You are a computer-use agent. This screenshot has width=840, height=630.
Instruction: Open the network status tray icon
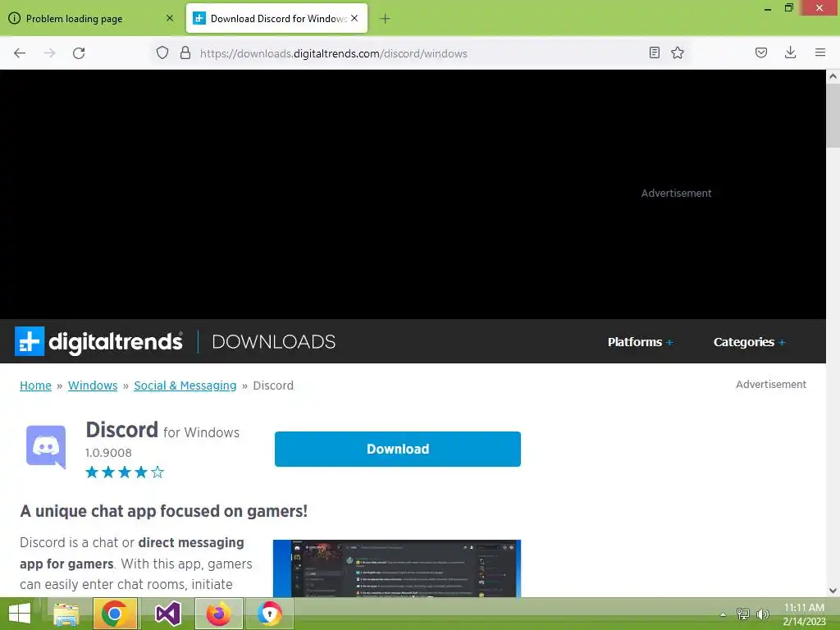(742, 614)
